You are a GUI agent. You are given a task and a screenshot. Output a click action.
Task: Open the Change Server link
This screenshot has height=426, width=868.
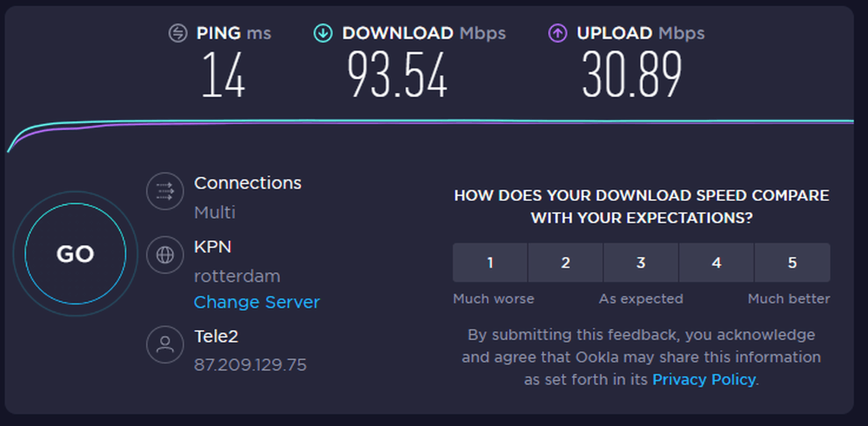257,302
